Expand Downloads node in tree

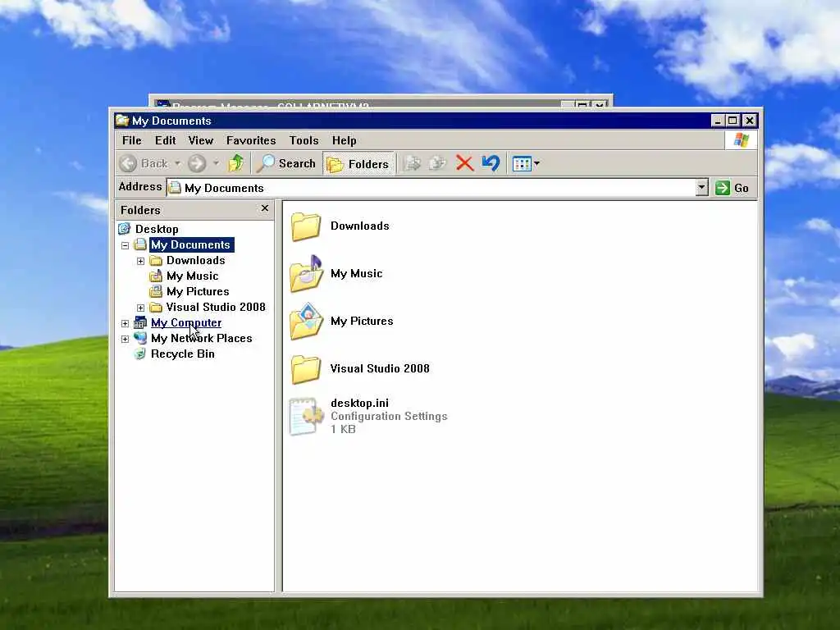coord(140,261)
